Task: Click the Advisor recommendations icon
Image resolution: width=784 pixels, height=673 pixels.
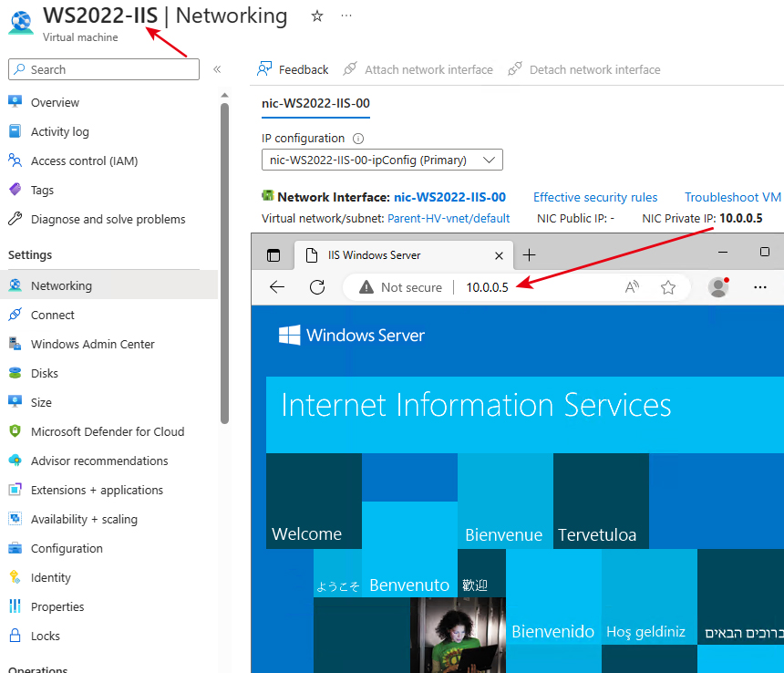Action: [15, 461]
